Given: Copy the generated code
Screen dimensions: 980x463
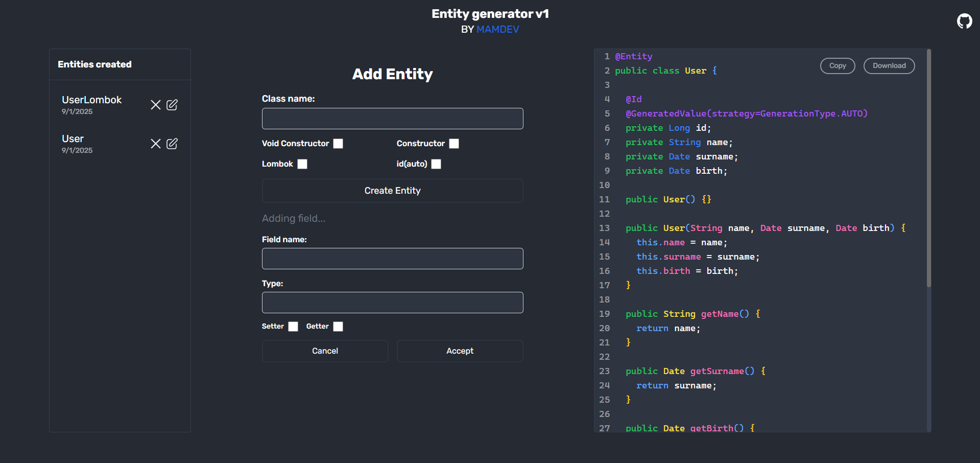Looking at the screenshot, I should coord(838,65).
